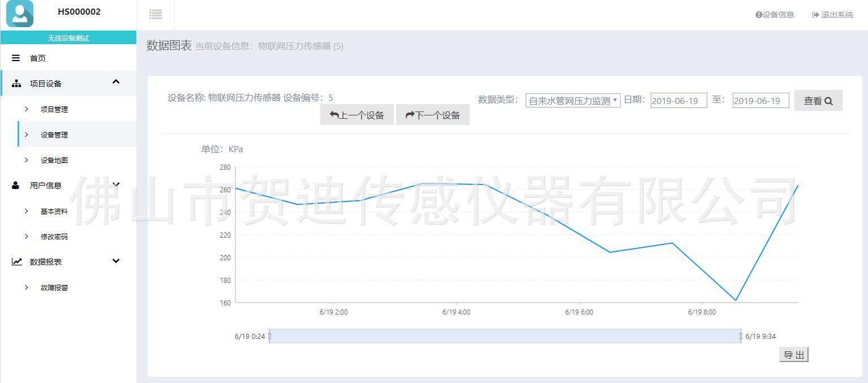Viewport: 868px width, 383px height.
Task: Open the 数据类型 dropdown
Action: pyautogui.click(x=571, y=100)
